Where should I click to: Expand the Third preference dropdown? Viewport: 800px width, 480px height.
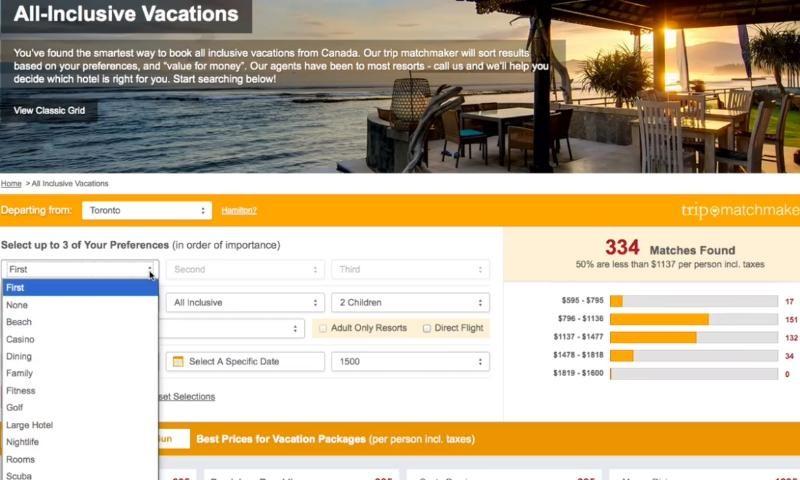410,269
